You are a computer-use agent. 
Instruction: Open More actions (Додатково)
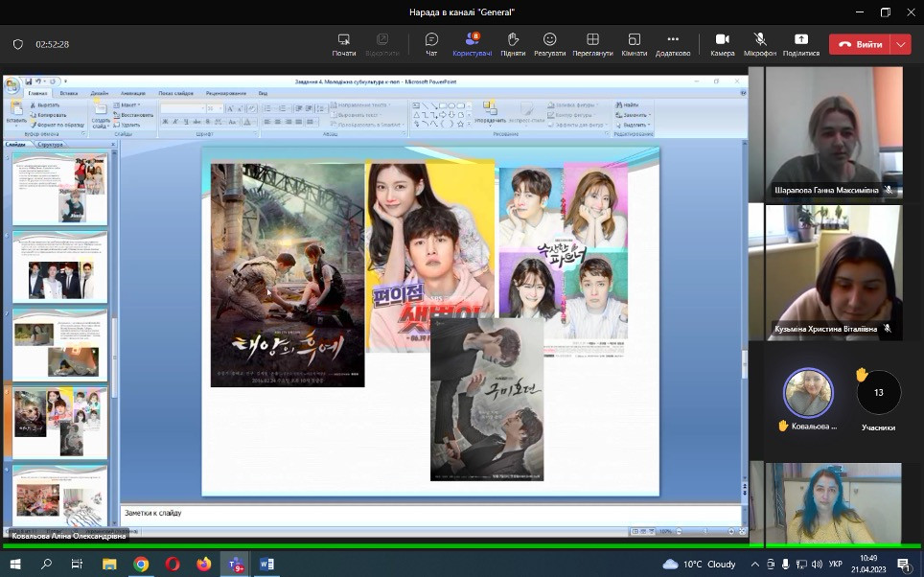coord(673,44)
